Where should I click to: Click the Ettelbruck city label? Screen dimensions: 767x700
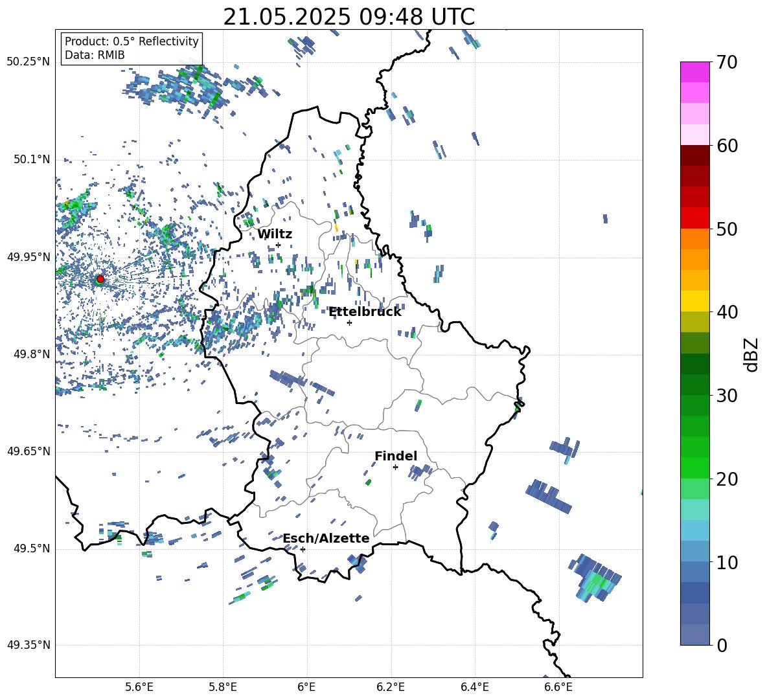[x=365, y=311]
